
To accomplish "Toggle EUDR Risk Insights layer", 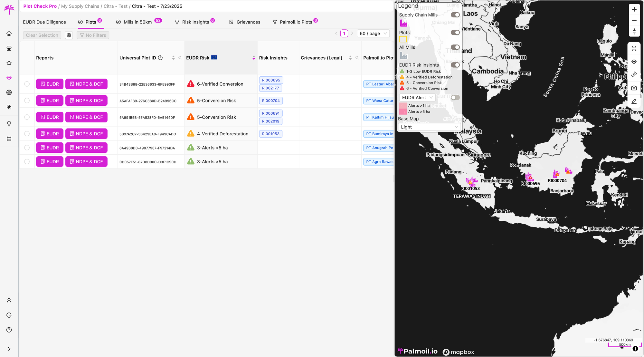I will [455, 65].
